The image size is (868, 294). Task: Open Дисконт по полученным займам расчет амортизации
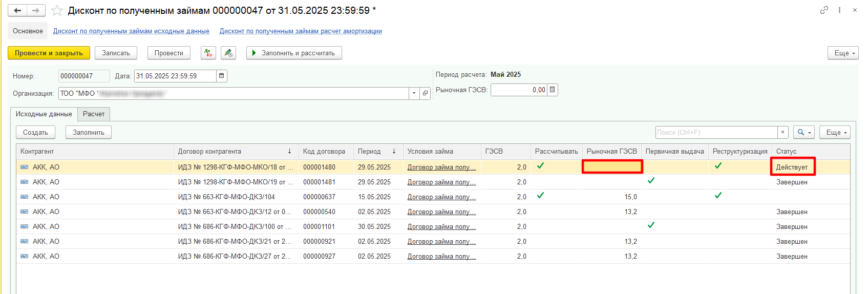pos(301,31)
